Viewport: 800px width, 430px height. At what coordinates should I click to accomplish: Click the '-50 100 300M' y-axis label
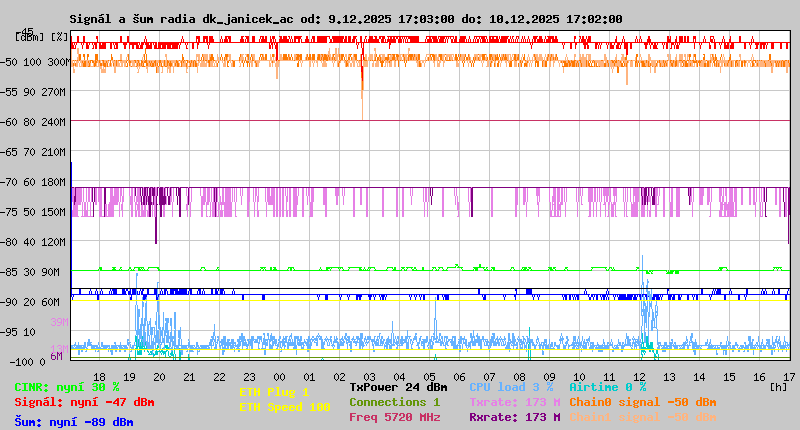click(x=34, y=62)
